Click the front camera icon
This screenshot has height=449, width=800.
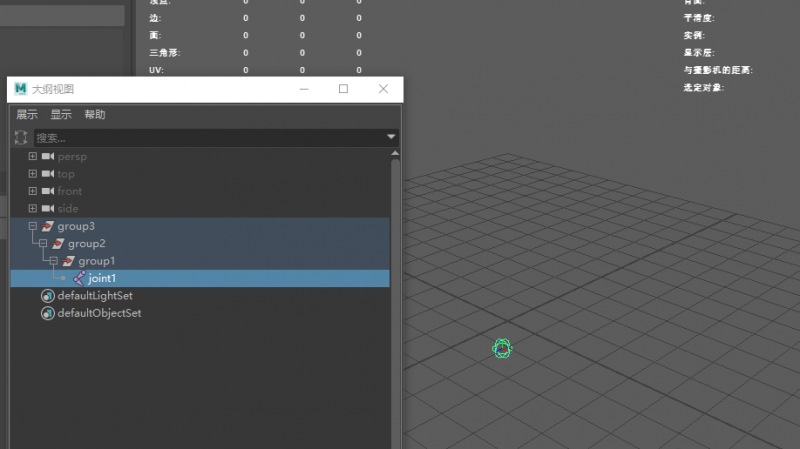click(x=48, y=191)
